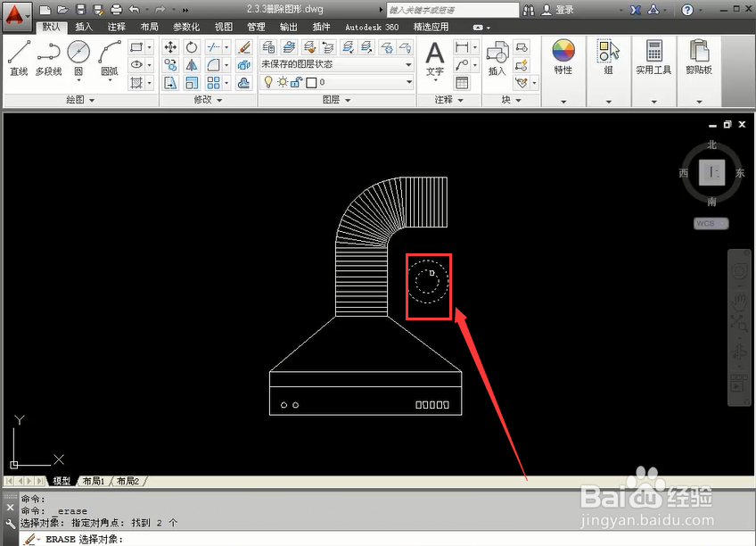Click the Rectangle draw tool icon
The width and height of the screenshot is (756, 546).
coord(136,47)
